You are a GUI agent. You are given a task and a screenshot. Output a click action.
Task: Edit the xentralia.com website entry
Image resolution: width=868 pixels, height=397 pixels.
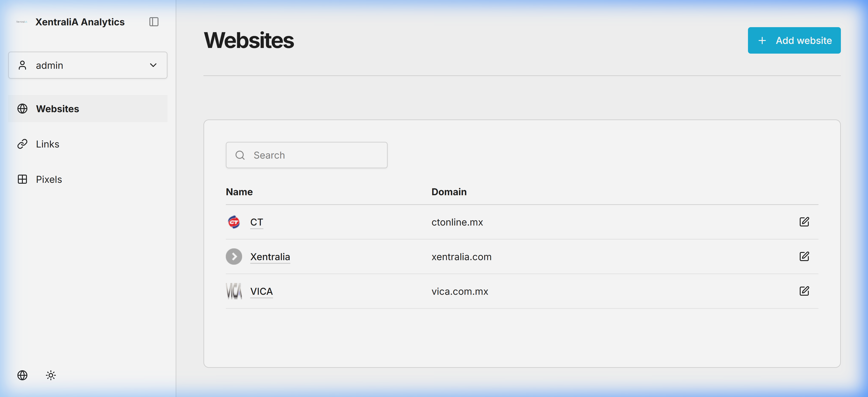click(804, 256)
